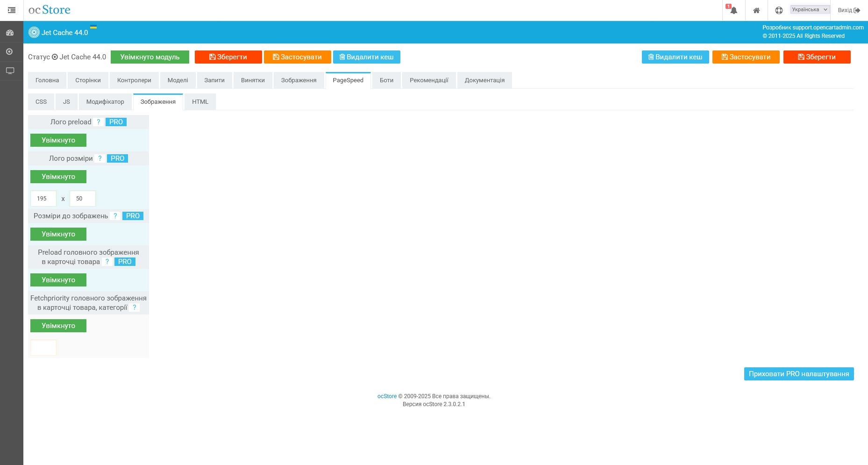
Task: Toggle the sidebar hamburger menu icon
Action: [11, 10]
